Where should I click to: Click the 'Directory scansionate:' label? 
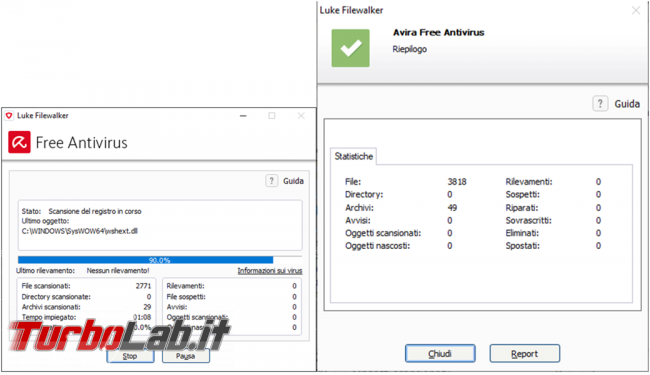coord(56,297)
